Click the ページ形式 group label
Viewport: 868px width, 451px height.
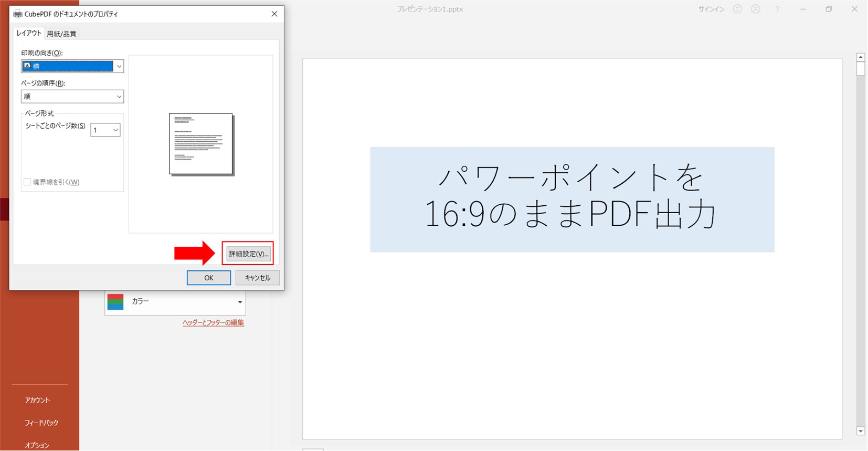39,113
